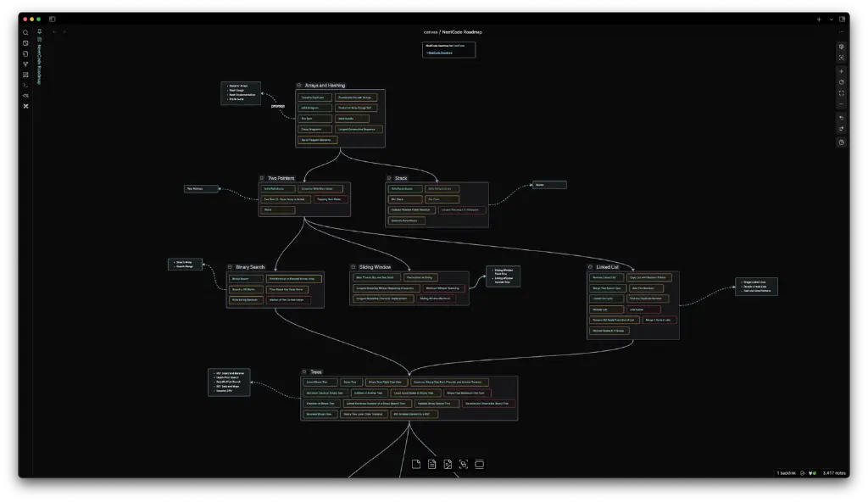This screenshot has height=502, width=868.
Task: Redo the last canvas change
Action: tap(842, 129)
